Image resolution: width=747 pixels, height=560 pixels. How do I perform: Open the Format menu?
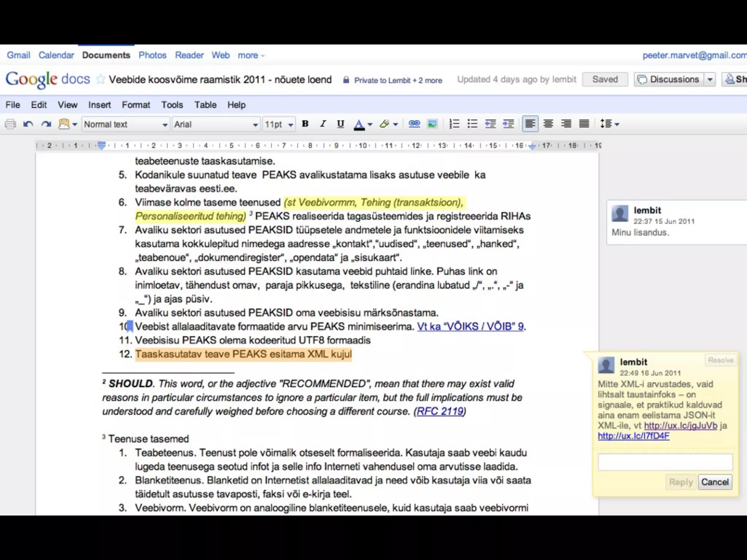pos(136,105)
